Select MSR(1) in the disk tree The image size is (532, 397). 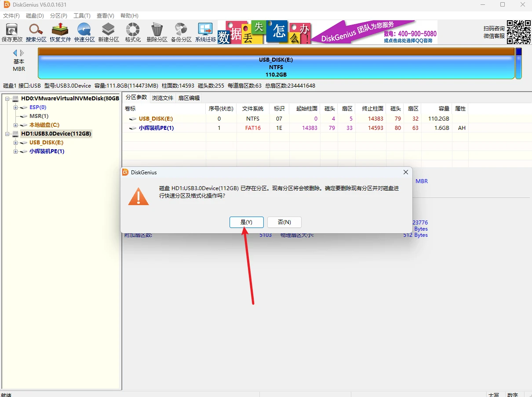39,116
